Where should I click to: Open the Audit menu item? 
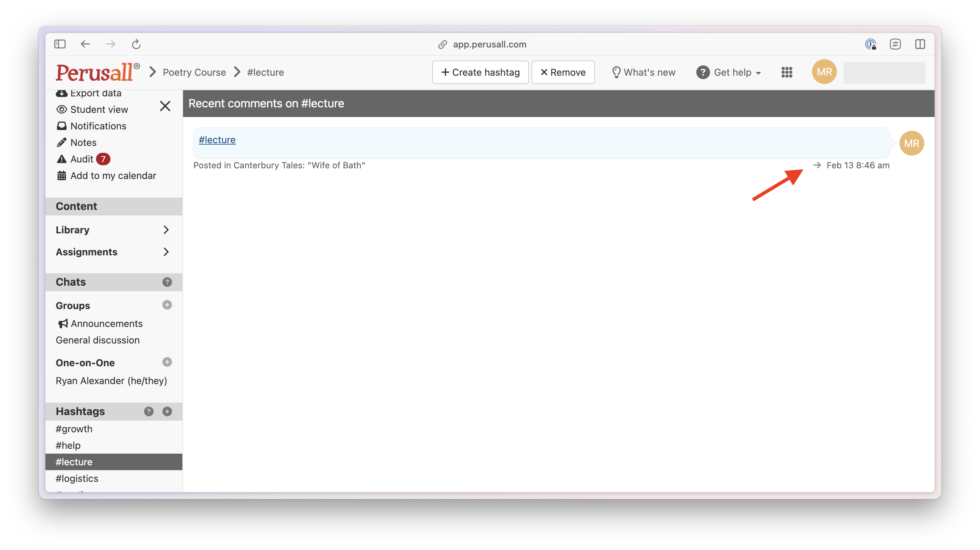click(x=82, y=159)
